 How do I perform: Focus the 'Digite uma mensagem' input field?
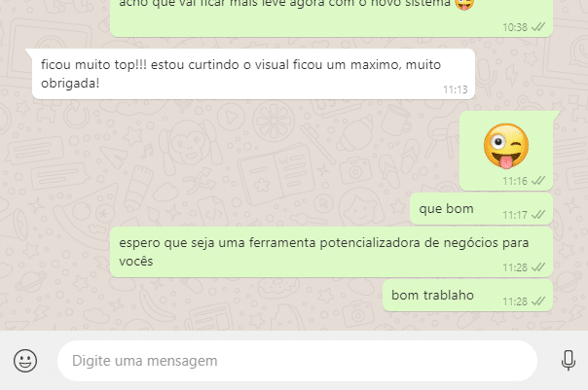pos(297,361)
